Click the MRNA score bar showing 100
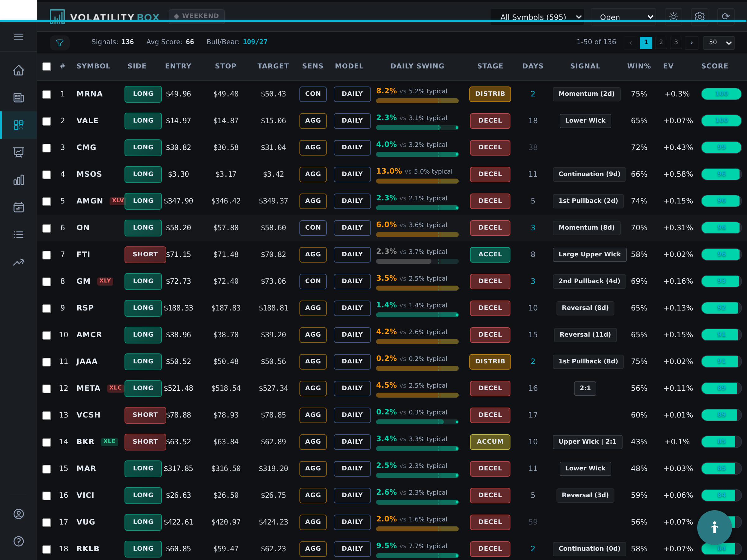747x560 pixels. (721, 94)
